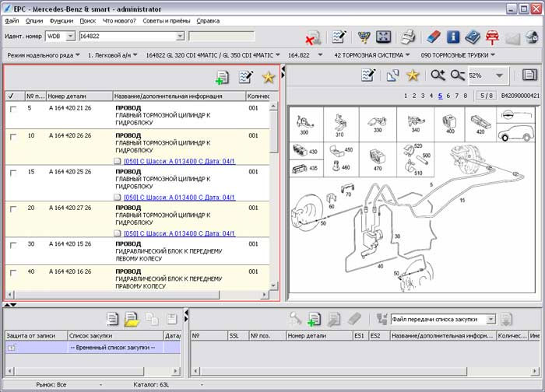This screenshot has width=545, height=392.
Task: Open first chassis footnote link [050] С Шасси
Action: (179, 161)
